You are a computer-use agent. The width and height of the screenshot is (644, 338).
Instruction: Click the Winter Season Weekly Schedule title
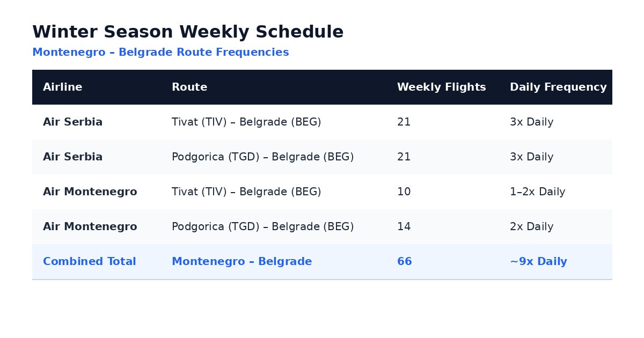pos(188,32)
